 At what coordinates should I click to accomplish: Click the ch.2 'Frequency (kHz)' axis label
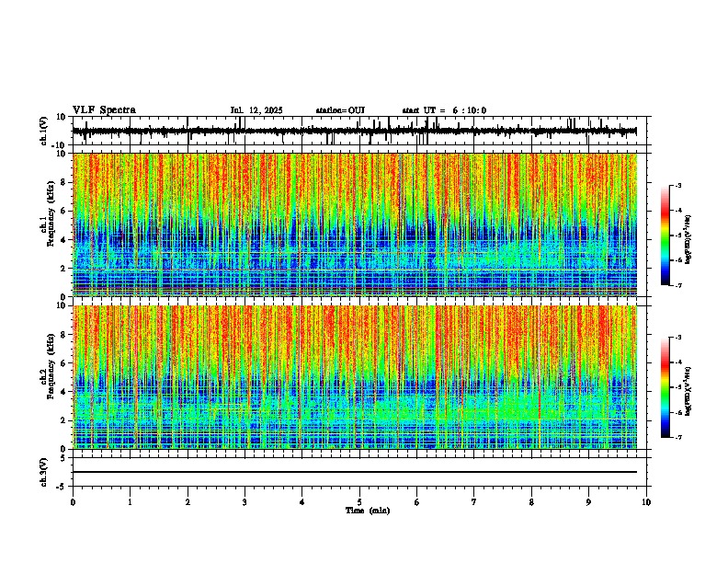coord(51,365)
